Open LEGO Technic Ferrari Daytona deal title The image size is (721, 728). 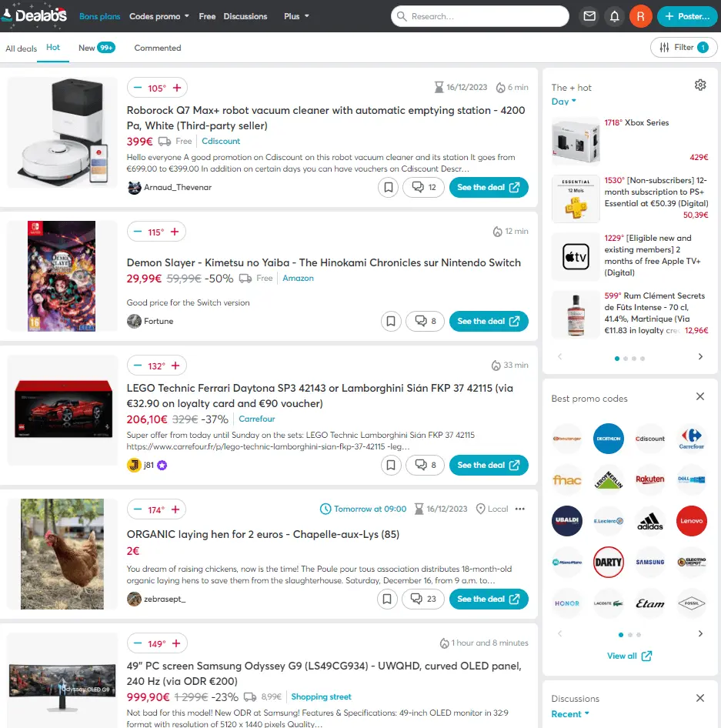[x=320, y=396]
